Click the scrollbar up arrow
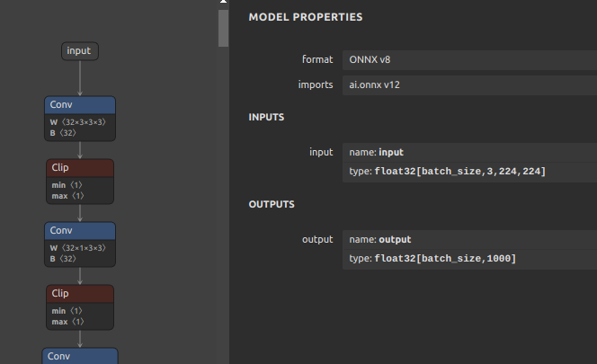597x364 pixels. point(224,2)
